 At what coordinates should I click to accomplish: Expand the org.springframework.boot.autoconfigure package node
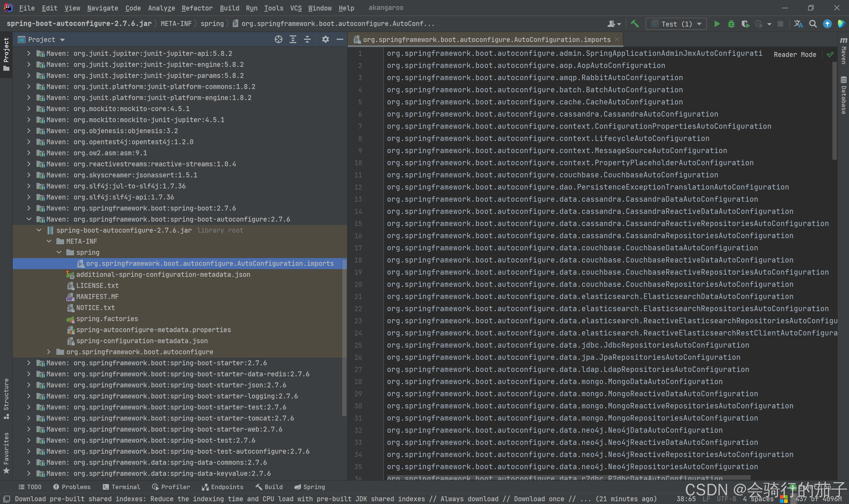[49, 352]
